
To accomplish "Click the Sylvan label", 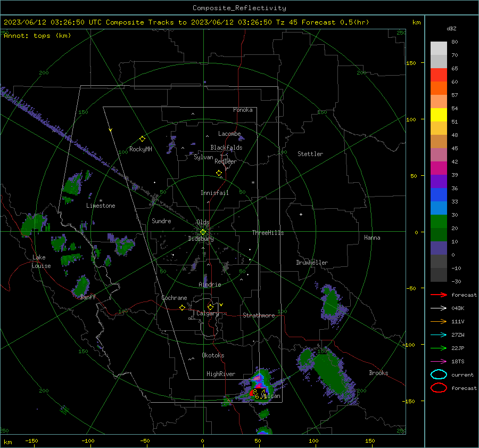I will (203, 157).
